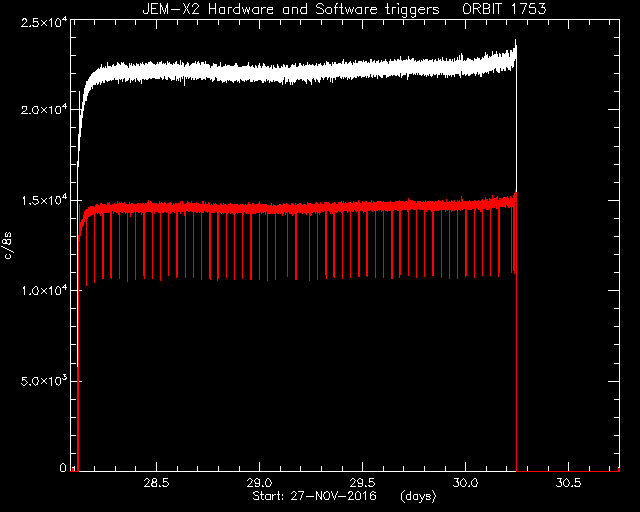640x512 pixels.
Task: Click the c/8s y-axis unit label
Action: [x=8, y=245]
